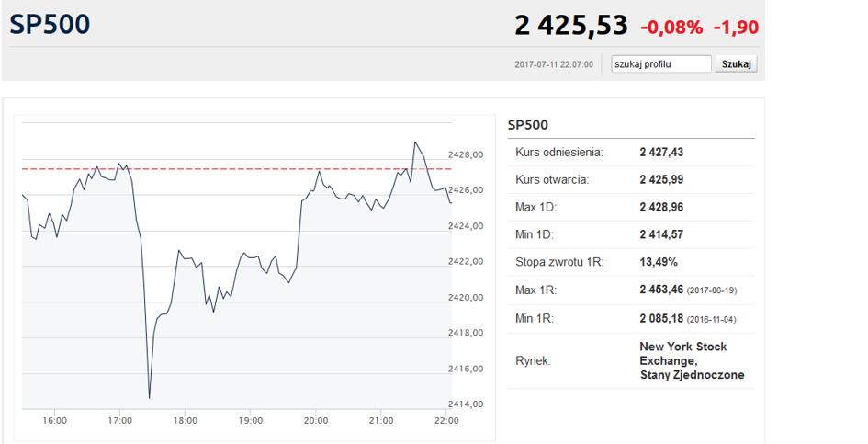Select the Kurs otwarcia value 2 425,99
The height and width of the screenshot is (444, 868).
(x=661, y=179)
